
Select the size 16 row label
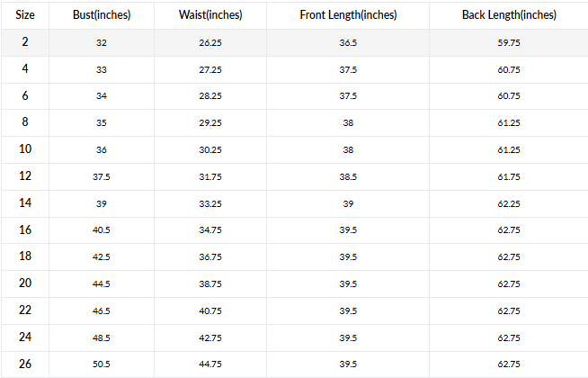click(25, 229)
